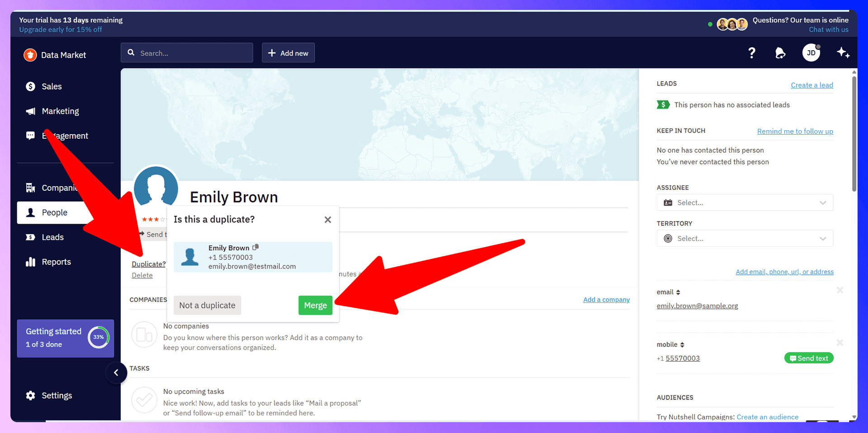
Task: Click the Delete link
Action: pos(142,275)
